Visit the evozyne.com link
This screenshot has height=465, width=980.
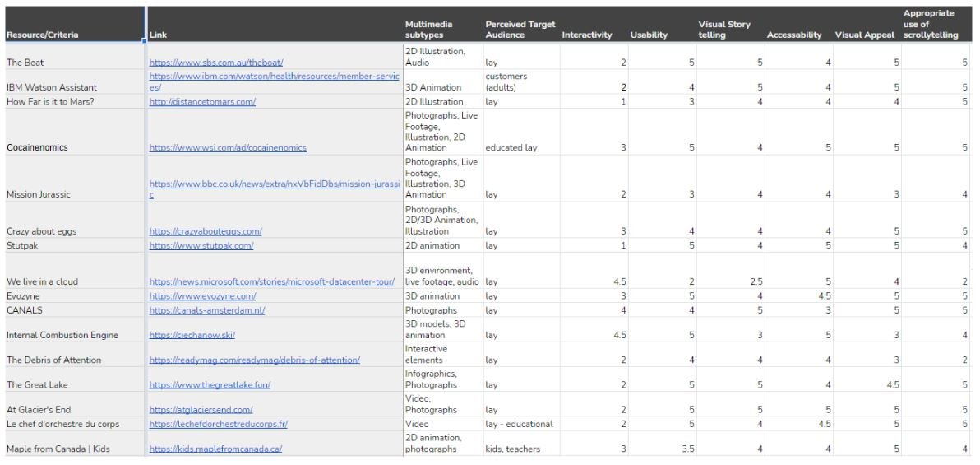(202, 296)
